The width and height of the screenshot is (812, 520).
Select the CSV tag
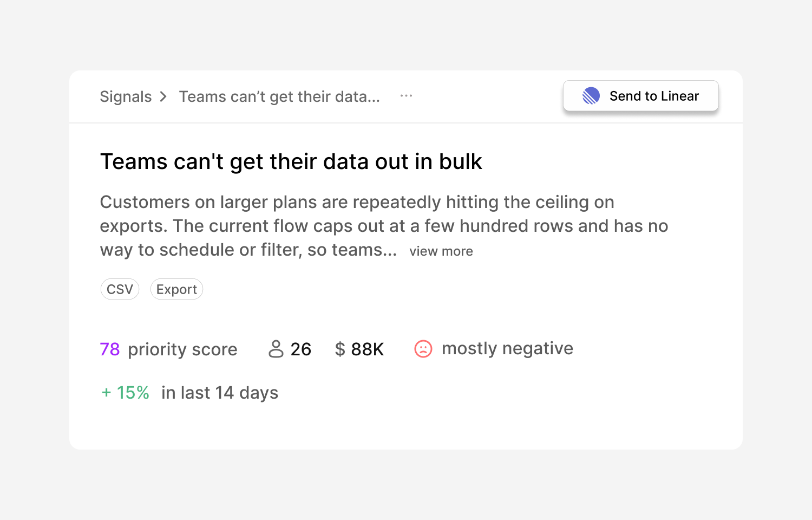(x=120, y=289)
